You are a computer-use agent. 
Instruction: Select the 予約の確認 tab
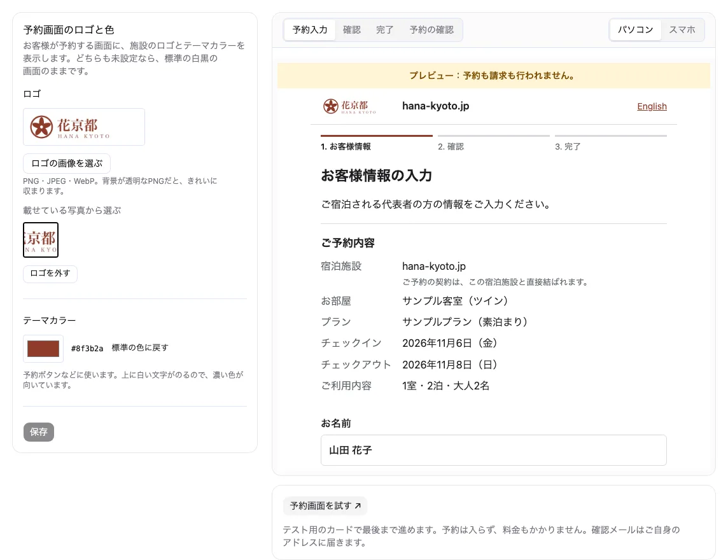click(431, 30)
